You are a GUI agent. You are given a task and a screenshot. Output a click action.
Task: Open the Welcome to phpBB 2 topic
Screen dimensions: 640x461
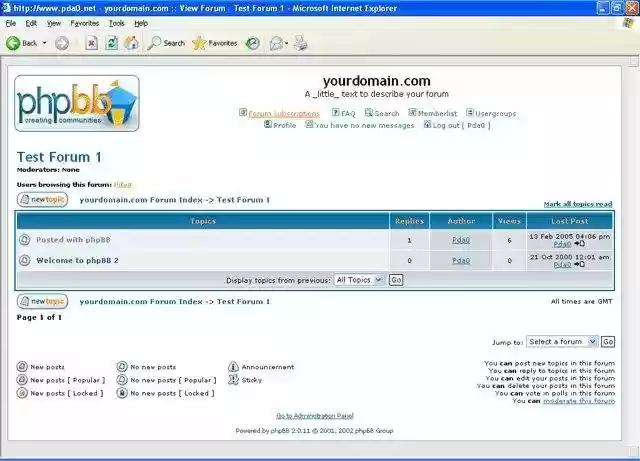point(77,260)
